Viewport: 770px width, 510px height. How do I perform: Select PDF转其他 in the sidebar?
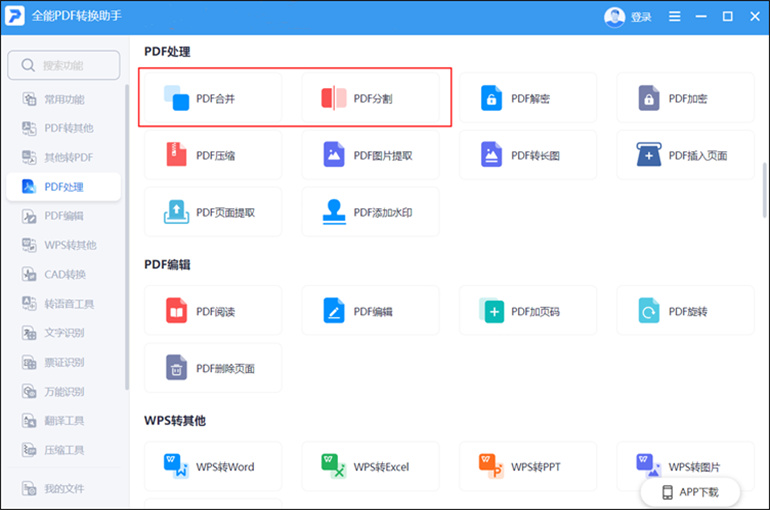(x=64, y=128)
